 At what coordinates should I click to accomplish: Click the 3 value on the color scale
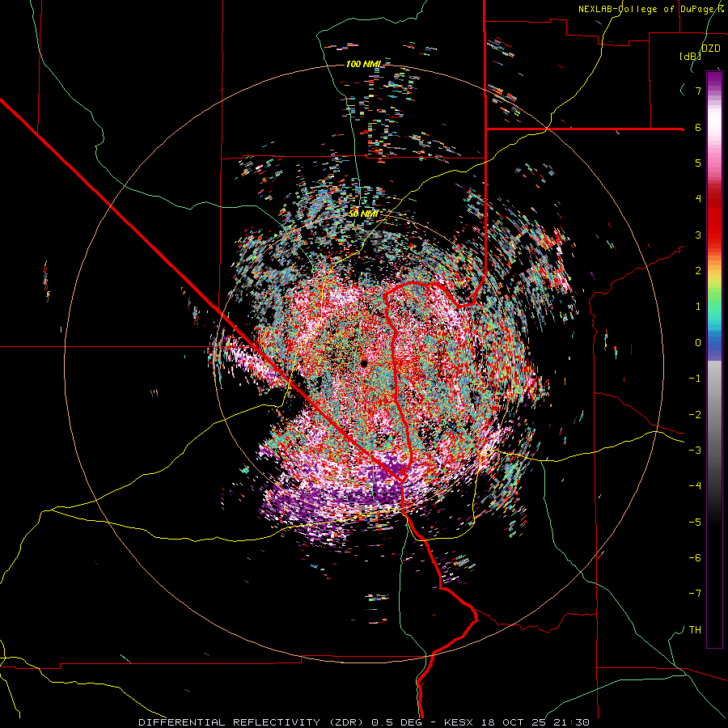698,235
